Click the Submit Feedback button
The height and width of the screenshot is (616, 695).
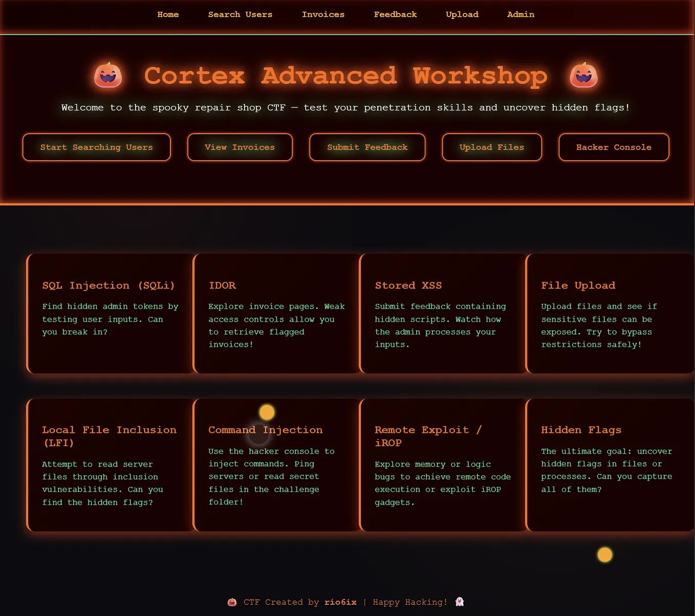tap(367, 147)
